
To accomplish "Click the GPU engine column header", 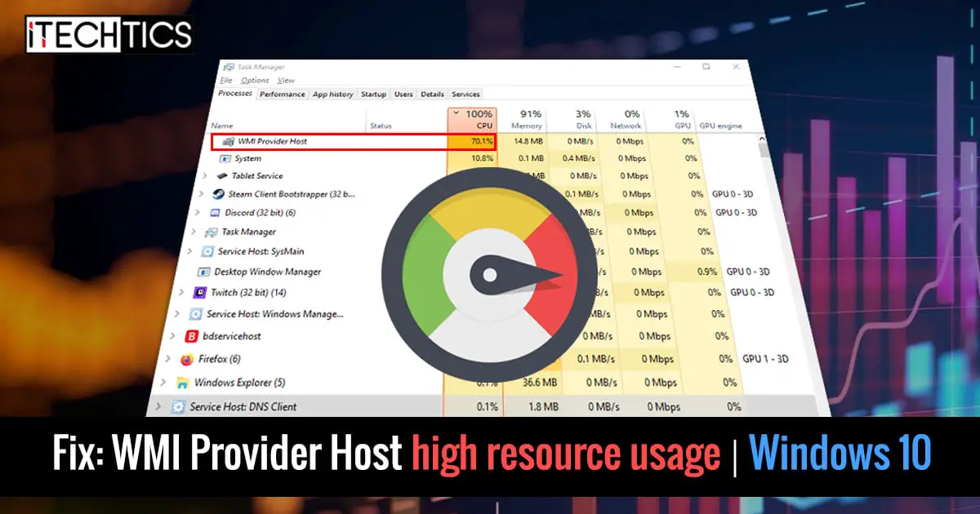I will pos(719,126).
